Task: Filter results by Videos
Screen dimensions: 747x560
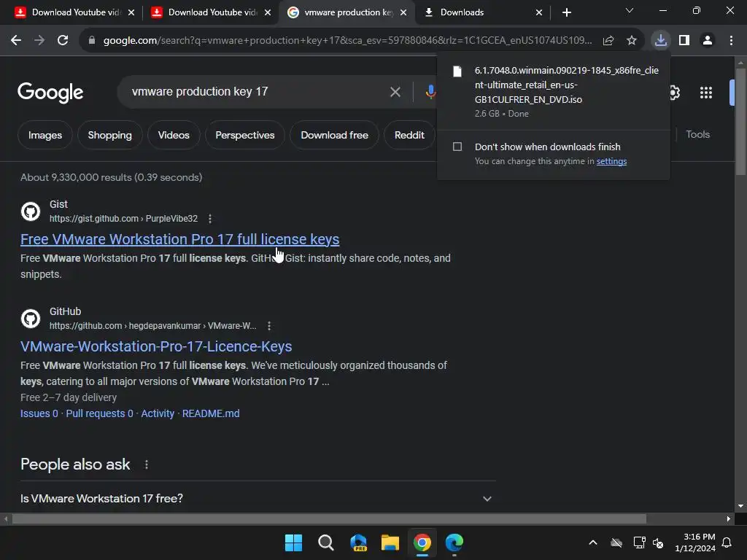Action: click(x=174, y=135)
